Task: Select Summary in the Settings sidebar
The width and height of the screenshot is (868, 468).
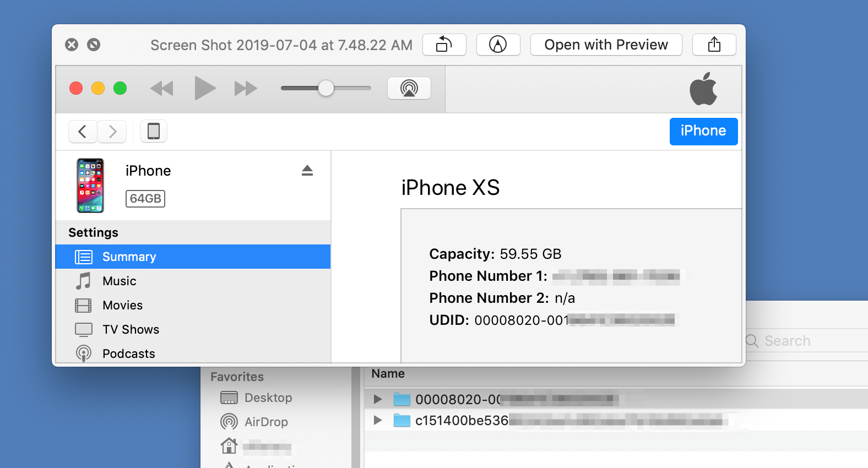Action: [x=193, y=257]
